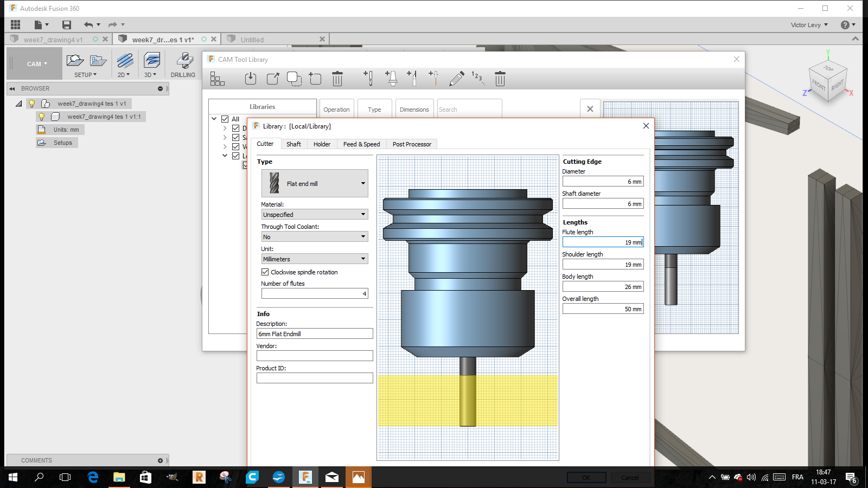This screenshot has height=488, width=868.
Task: Toggle Clockwise spindle rotation checkbox
Action: 265,272
